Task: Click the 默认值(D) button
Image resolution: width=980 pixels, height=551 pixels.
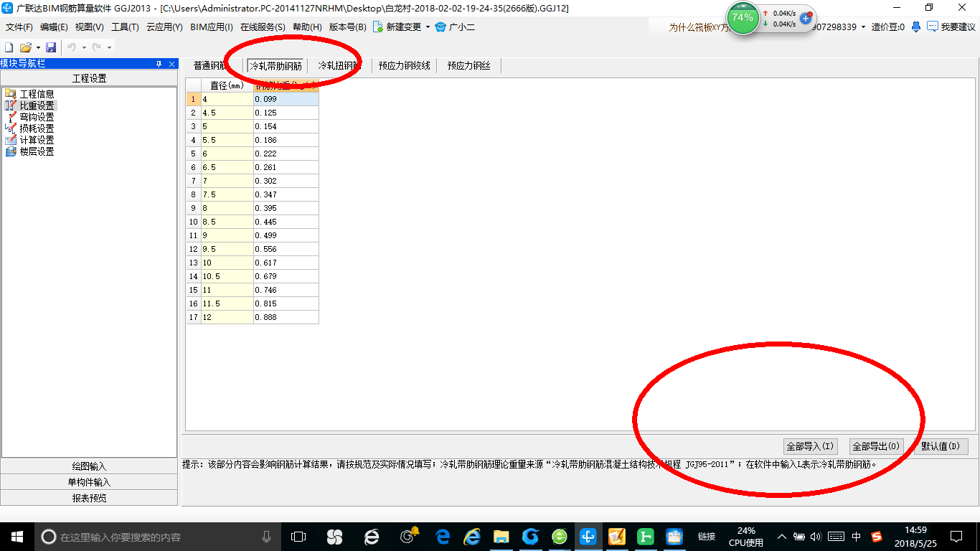Action: [941, 446]
